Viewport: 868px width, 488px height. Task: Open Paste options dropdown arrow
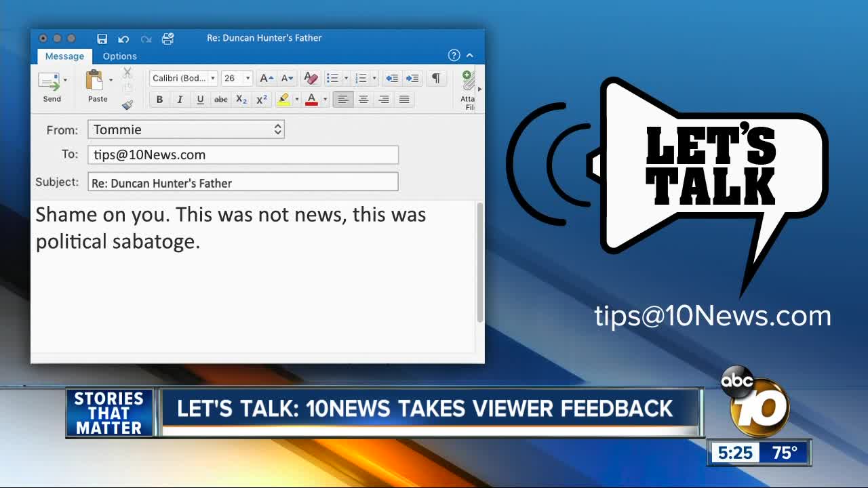click(111, 80)
